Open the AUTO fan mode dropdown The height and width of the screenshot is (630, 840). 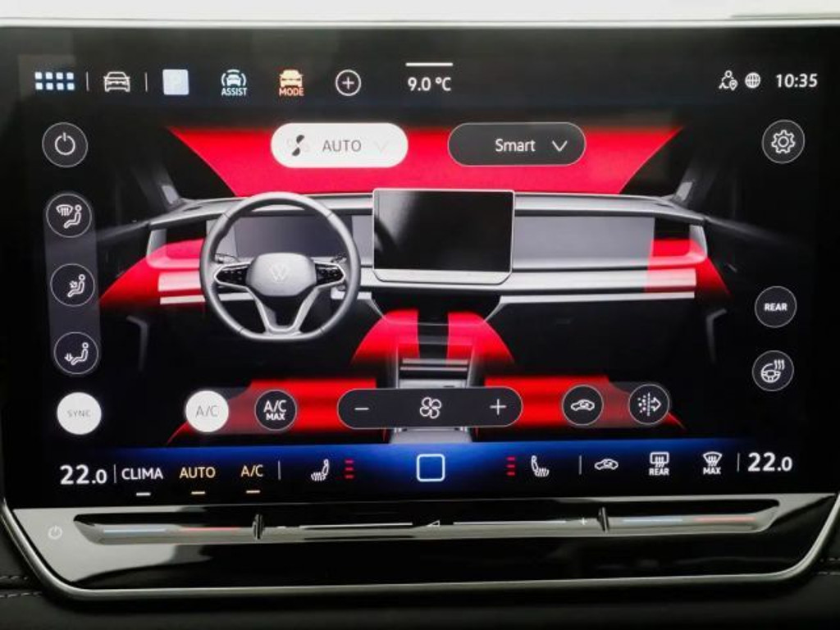click(340, 144)
